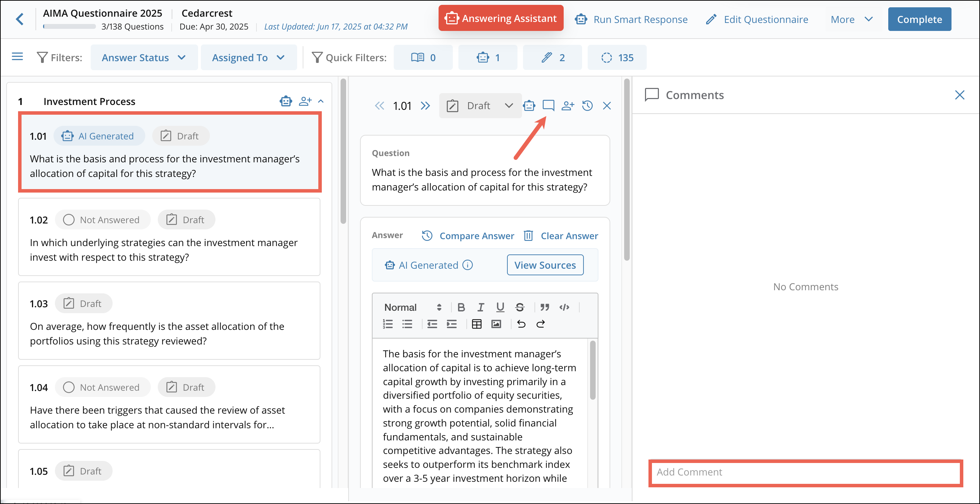Close the Comments panel
980x504 pixels.
(x=959, y=95)
